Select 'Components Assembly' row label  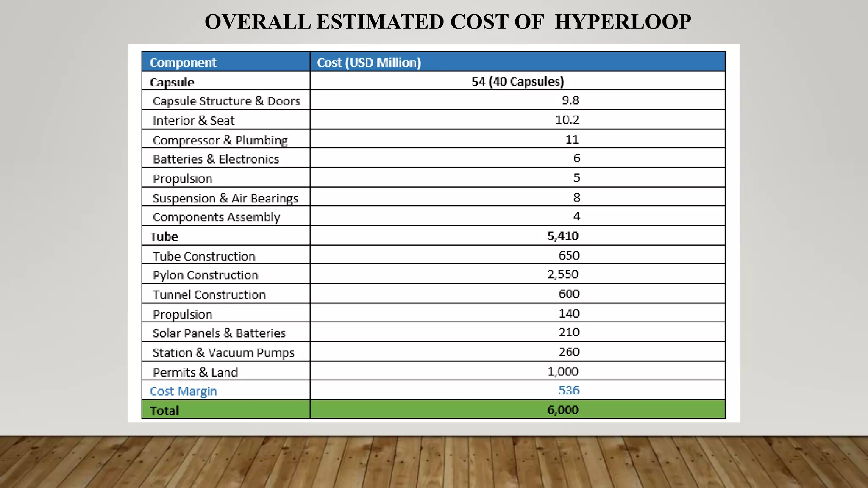pyautogui.click(x=216, y=217)
